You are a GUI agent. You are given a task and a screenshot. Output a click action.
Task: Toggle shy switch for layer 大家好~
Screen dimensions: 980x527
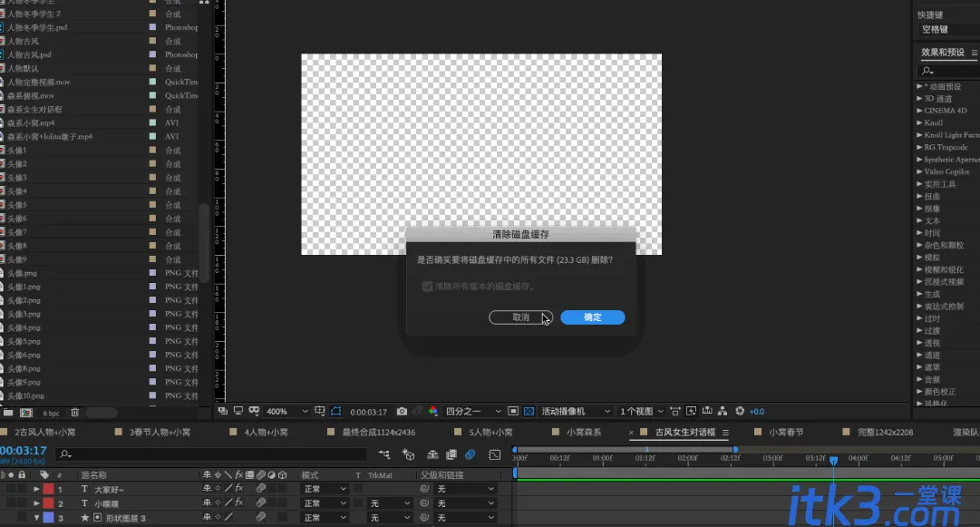207,489
